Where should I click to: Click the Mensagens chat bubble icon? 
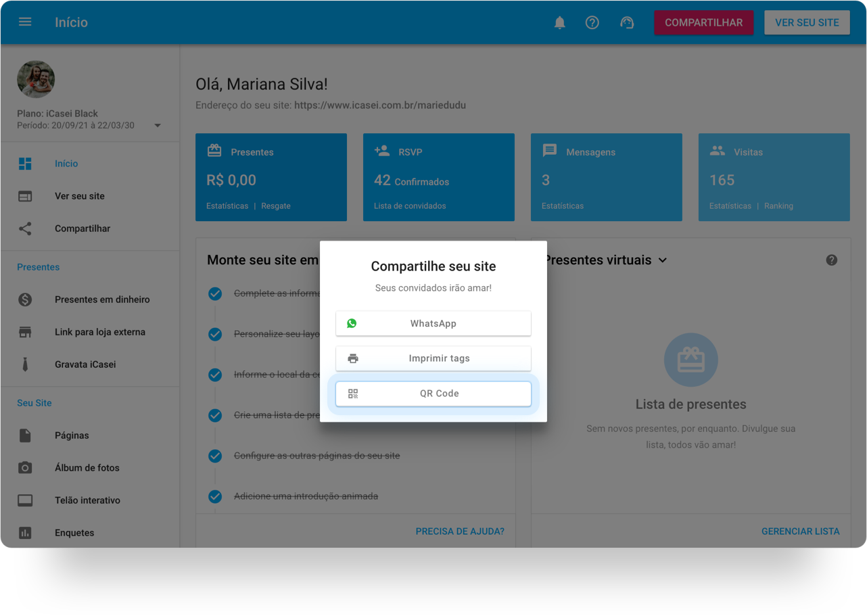pos(550,151)
